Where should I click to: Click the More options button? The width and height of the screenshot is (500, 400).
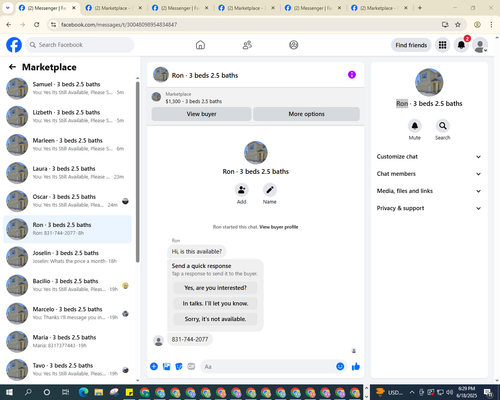[x=306, y=114]
